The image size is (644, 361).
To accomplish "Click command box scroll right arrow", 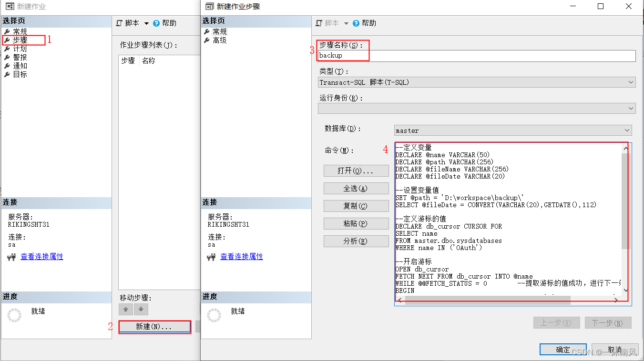I will pos(616,300).
